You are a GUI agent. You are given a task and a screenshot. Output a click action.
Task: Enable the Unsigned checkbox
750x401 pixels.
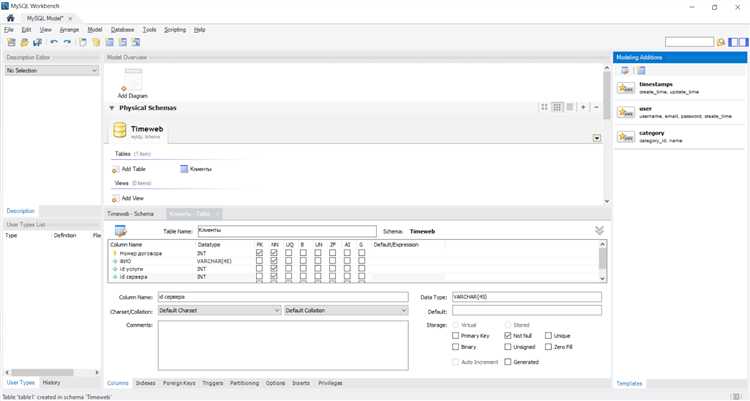[x=508, y=347]
